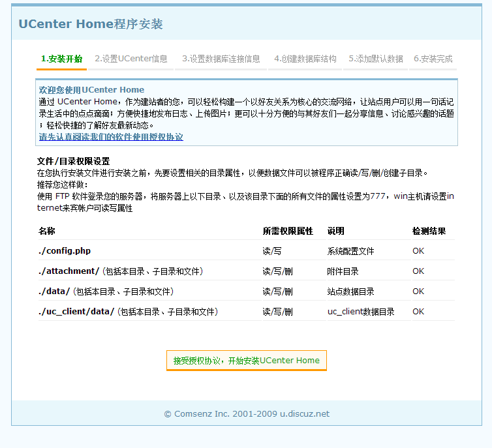
Task: Click the 所需权限属性 column header
Action: pos(288,231)
